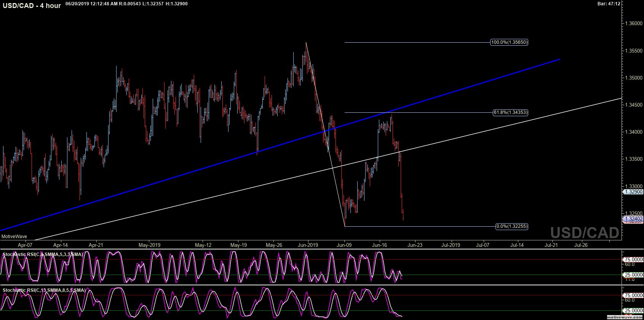The width and height of the screenshot is (644, 320).
Task: Click the Jul-07 date label
Action: coord(483,245)
